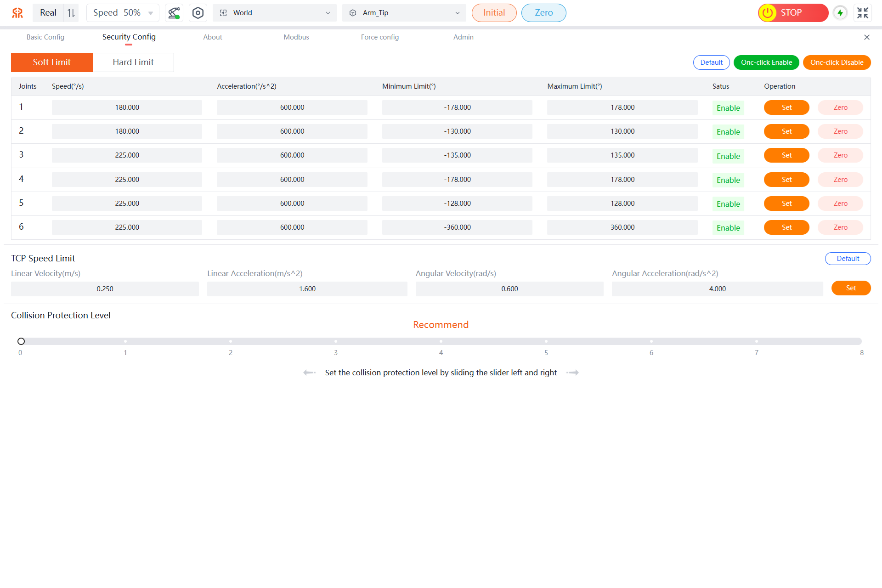882x588 pixels.
Task: Close the config panel with X
Action: (x=867, y=37)
